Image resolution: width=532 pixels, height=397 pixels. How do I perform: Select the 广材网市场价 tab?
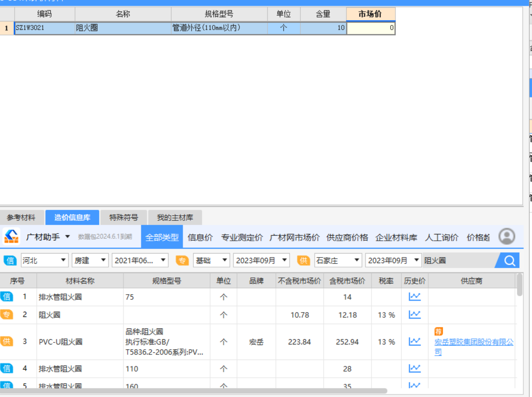click(x=294, y=238)
